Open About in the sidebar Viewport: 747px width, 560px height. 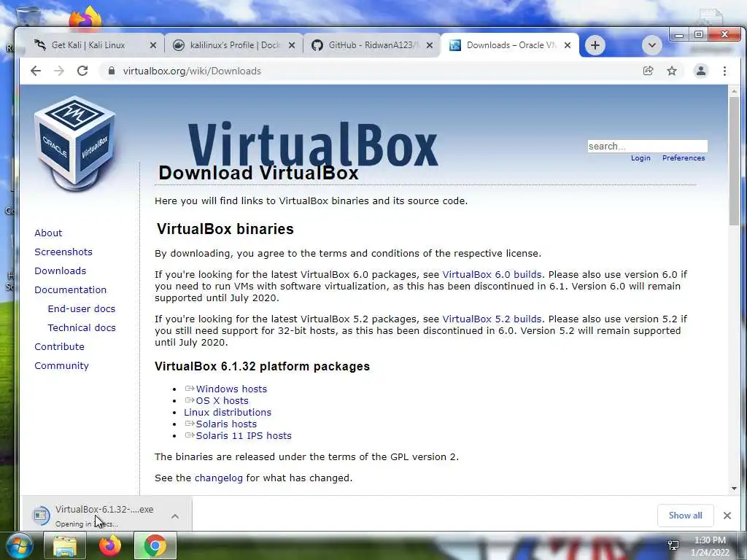pyautogui.click(x=48, y=233)
